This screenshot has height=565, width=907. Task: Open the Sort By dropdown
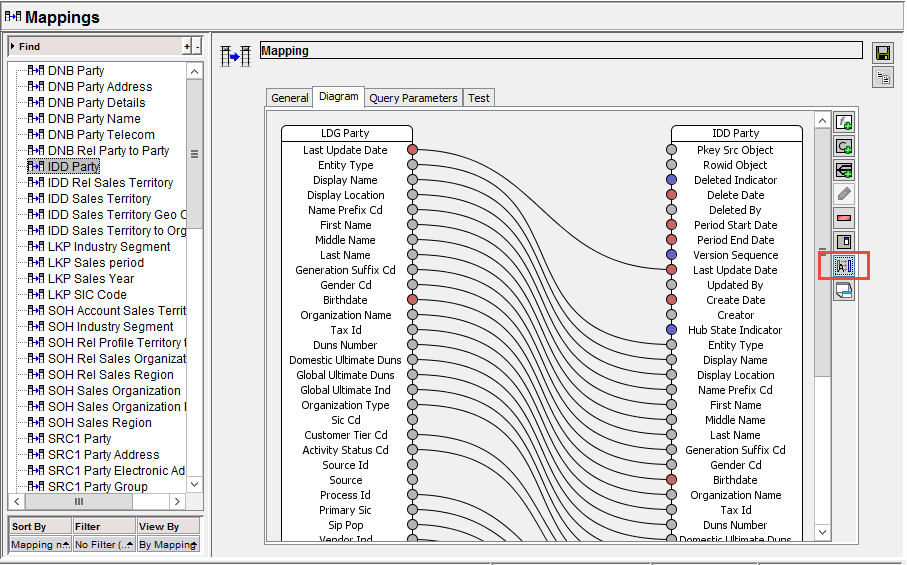[40, 544]
